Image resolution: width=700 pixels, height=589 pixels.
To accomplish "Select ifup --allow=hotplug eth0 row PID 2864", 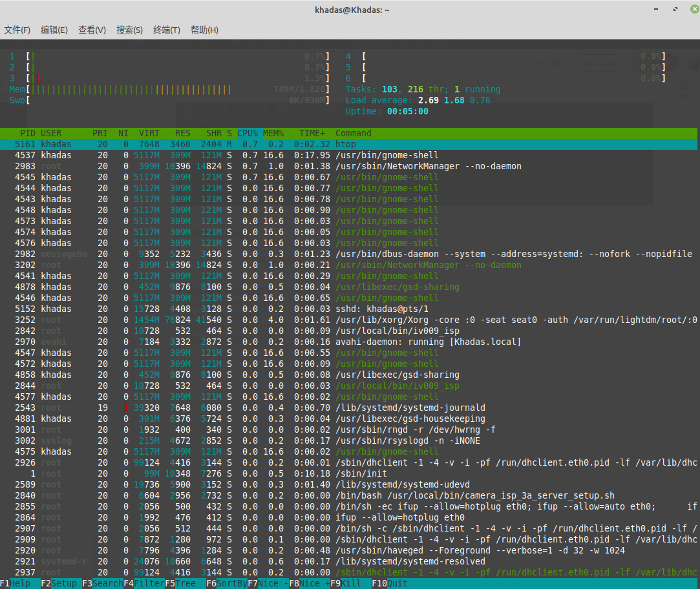I will pos(348,517).
